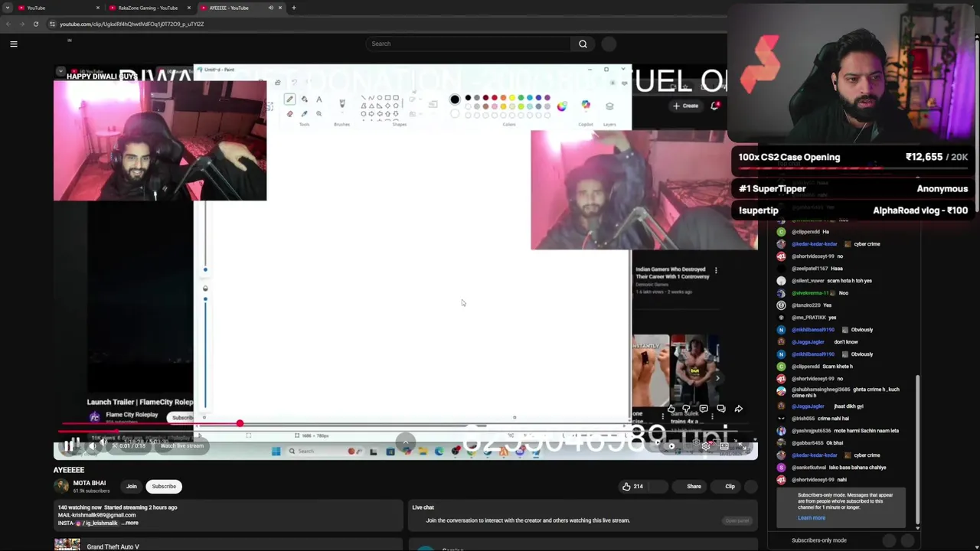980x551 pixels.
Task: Open the menu for the Indian Gamers video
Action: tap(716, 270)
